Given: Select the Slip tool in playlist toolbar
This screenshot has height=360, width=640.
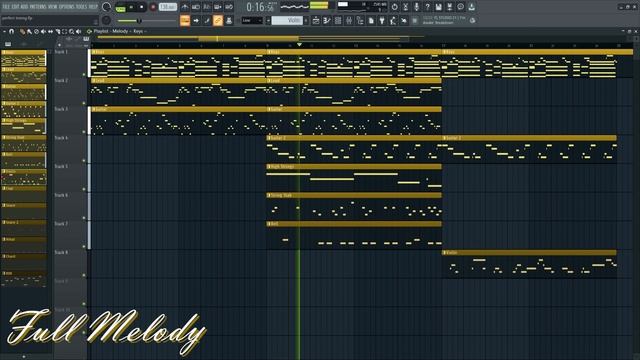Looking at the screenshot, I should click(50, 31).
